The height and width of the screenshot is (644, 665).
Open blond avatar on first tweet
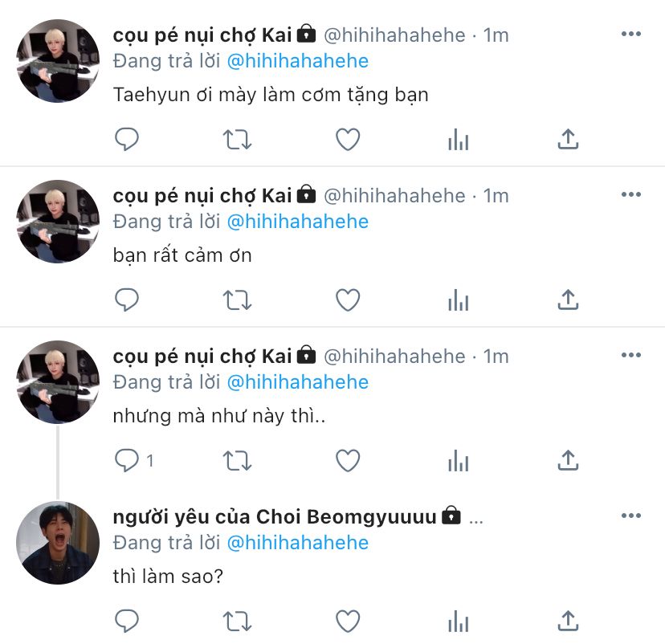(58, 61)
